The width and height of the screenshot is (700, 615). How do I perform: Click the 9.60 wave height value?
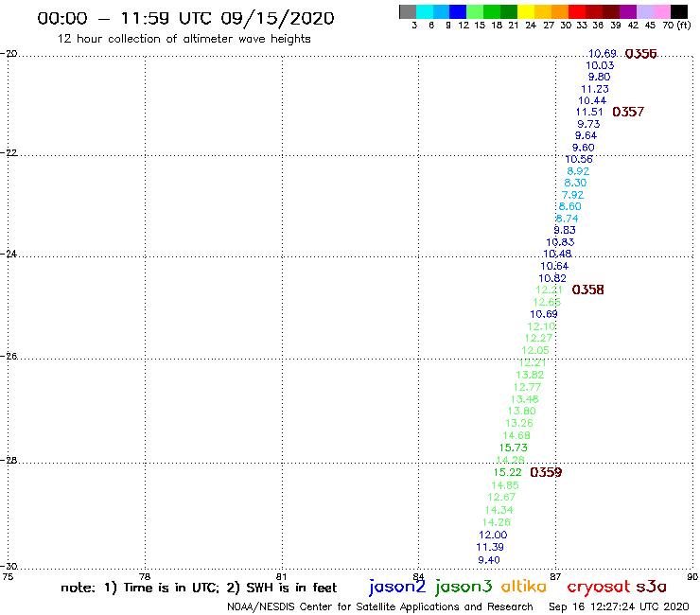583,148
